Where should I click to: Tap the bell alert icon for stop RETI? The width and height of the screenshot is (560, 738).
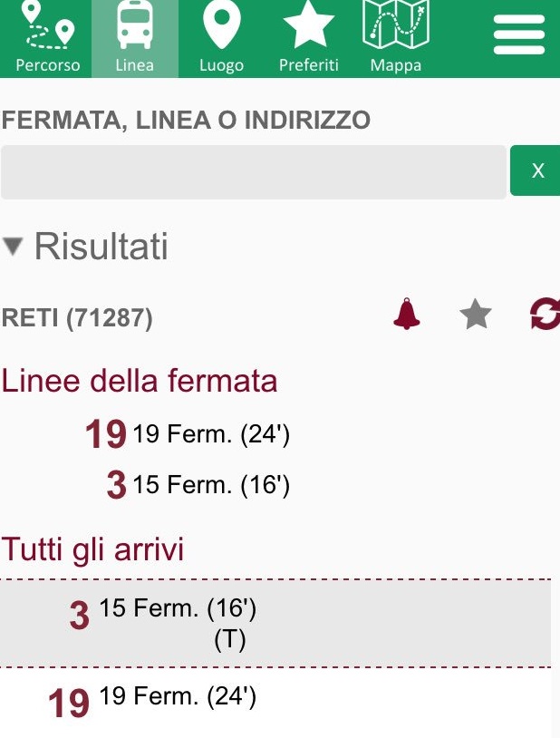pos(405,316)
